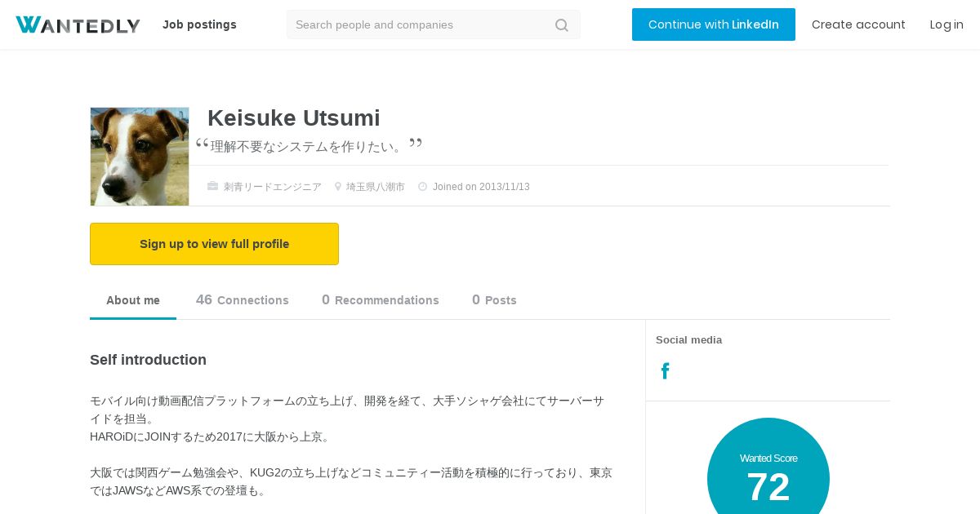Select the 0 Recommendations tab

381,300
